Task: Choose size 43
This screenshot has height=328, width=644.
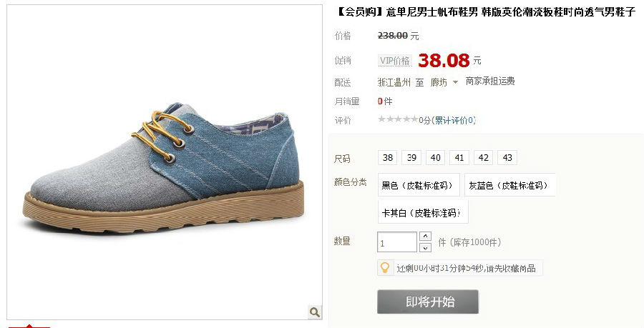Action: click(x=507, y=157)
